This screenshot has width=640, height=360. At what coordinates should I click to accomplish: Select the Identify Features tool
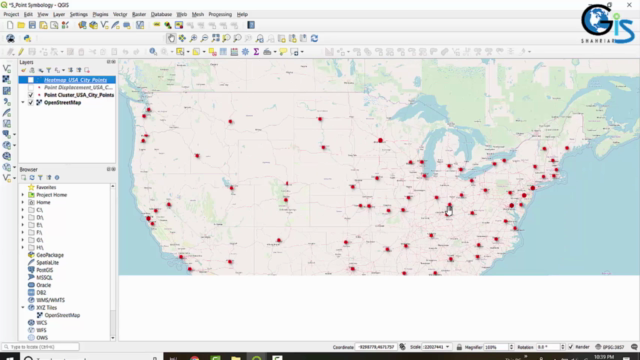(153, 52)
